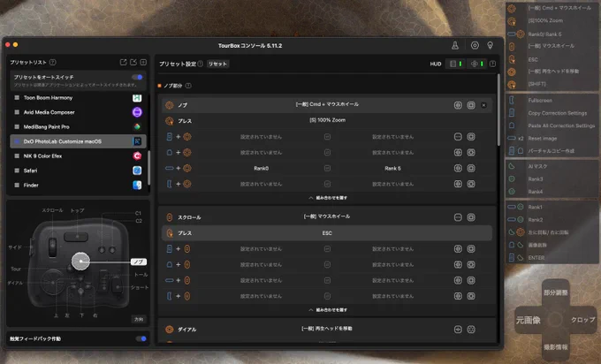Open help icon next to プリセットリスト
Viewport: 601px width, 364px height.
pos(53,62)
